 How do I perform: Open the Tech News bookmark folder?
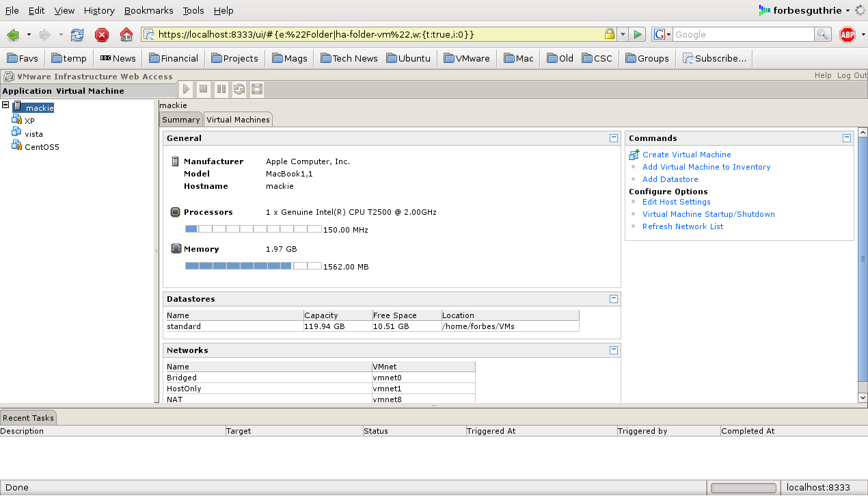pyautogui.click(x=348, y=58)
